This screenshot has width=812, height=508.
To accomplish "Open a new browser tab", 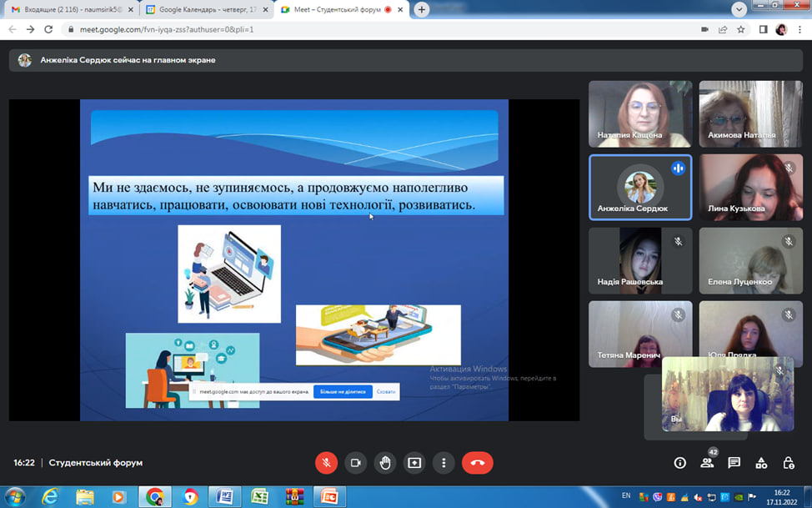I will point(422,9).
